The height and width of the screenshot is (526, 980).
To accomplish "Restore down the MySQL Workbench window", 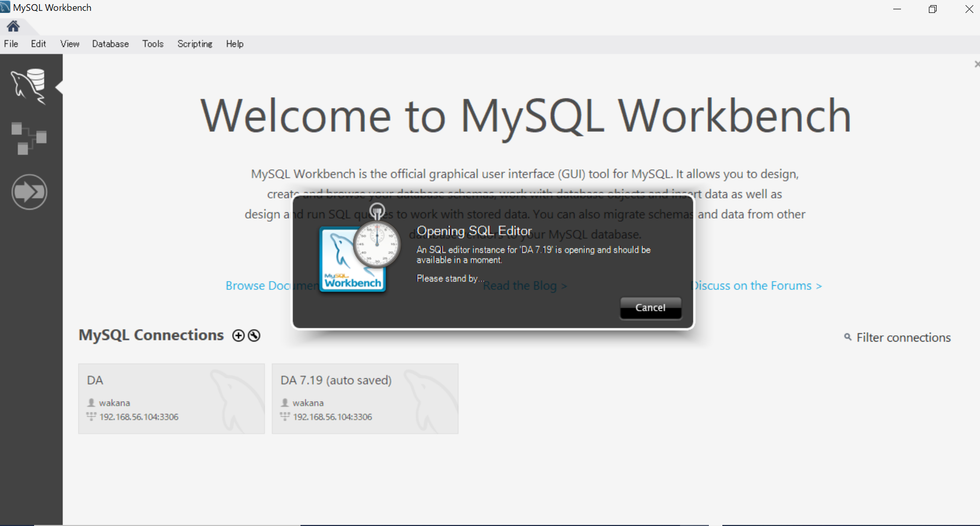I will (x=932, y=9).
